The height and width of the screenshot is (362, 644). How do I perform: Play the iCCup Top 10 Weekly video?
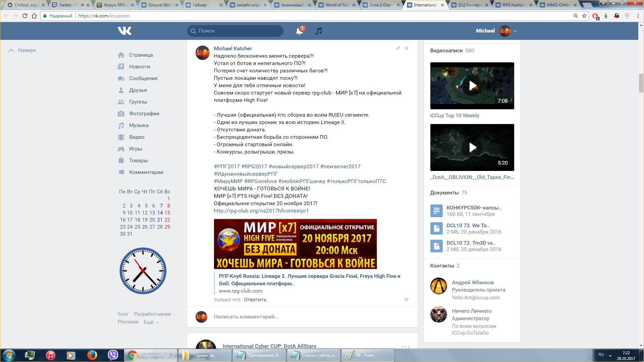tap(472, 86)
